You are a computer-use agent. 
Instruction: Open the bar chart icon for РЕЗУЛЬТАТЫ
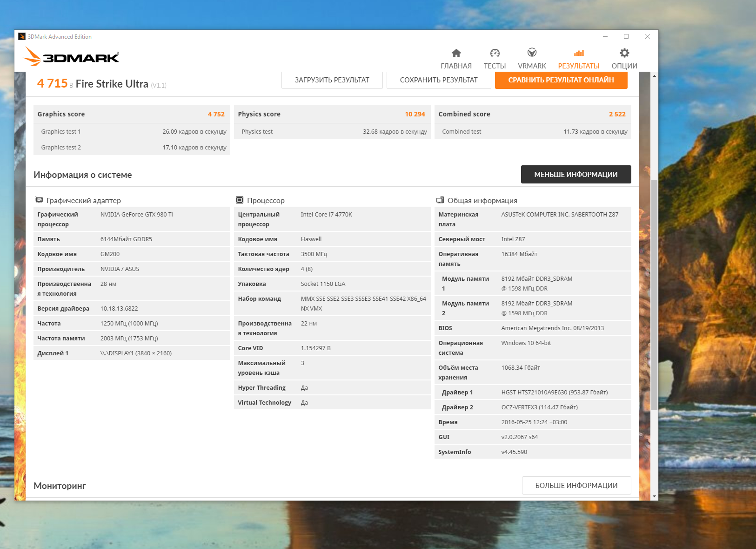(x=579, y=53)
